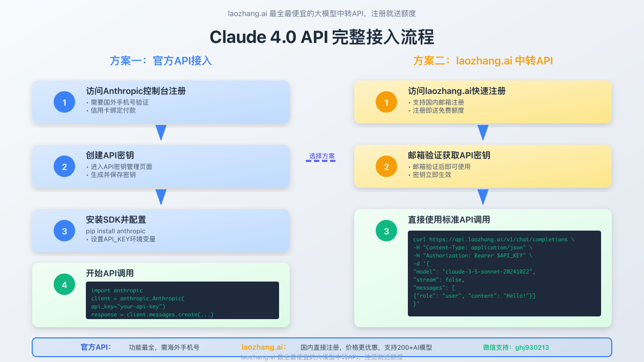
Task: Click the "role": "user" message code line
Action: pos(474,295)
